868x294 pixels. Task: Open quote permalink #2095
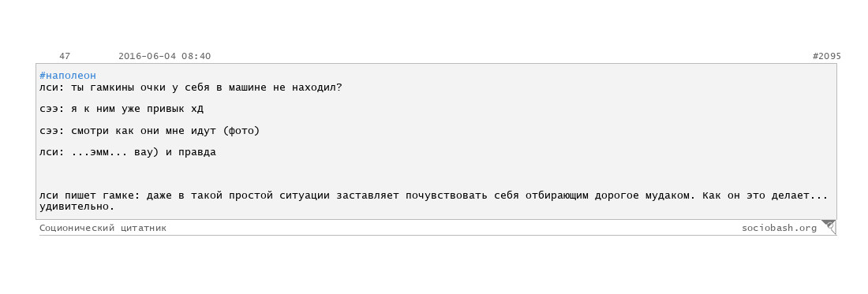pyautogui.click(x=826, y=56)
